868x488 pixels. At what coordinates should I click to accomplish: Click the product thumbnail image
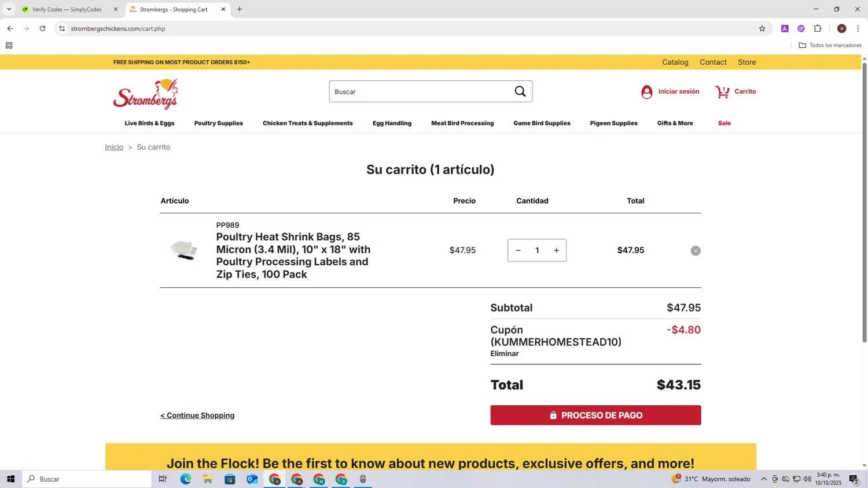[x=185, y=250]
